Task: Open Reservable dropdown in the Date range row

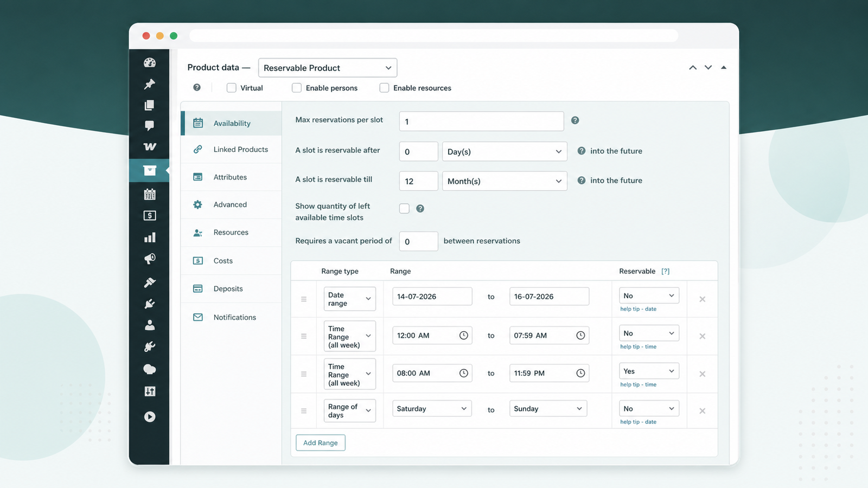Action: [x=649, y=296]
